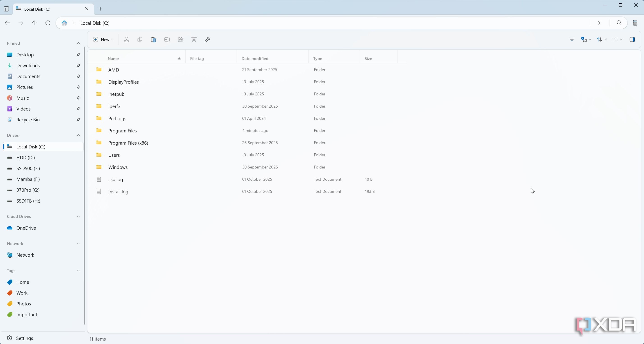This screenshot has height=344, width=644.
Task: Open the layout view dropdown
Action: (x=617, y=39)
